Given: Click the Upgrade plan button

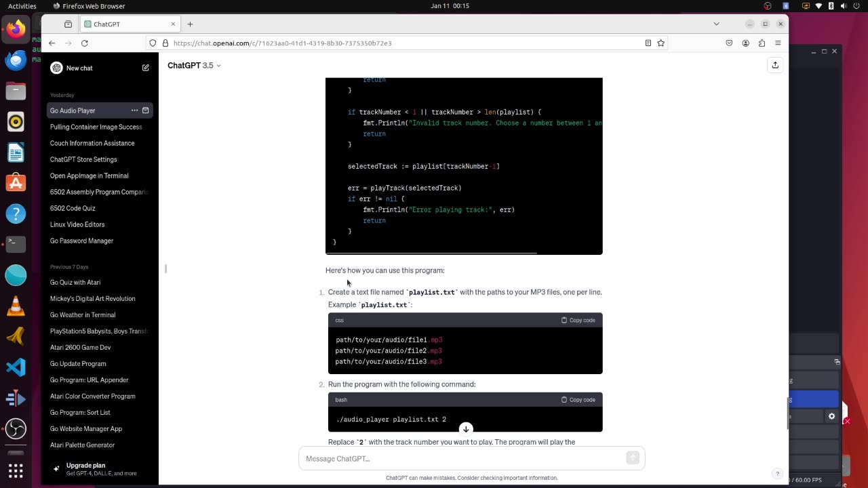Looking at the screenshot, I should [x=99, y=469].
